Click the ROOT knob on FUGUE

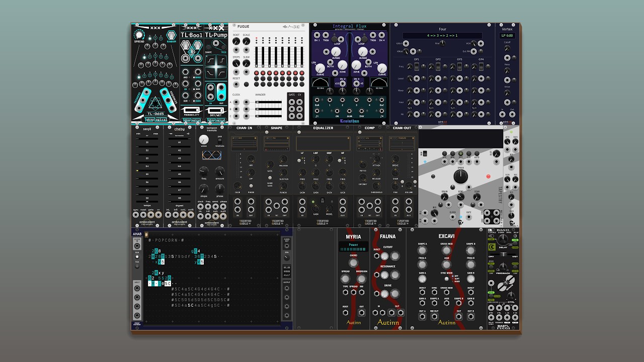[236, 41]
